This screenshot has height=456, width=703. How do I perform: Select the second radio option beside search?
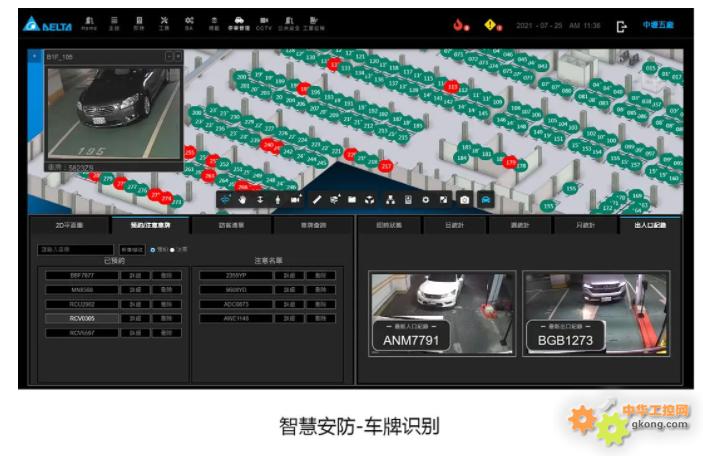[x=172, y=249]
